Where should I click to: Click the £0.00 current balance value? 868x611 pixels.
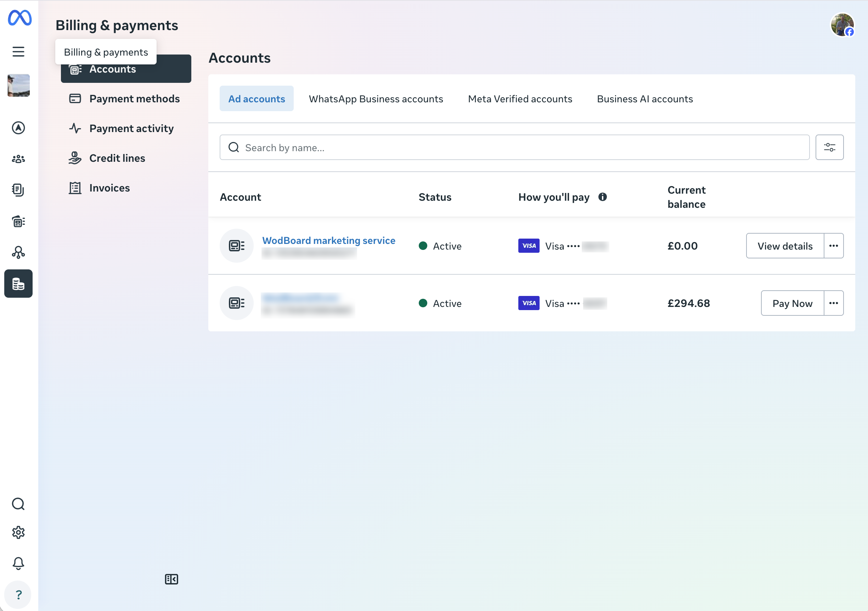(682, 246)
